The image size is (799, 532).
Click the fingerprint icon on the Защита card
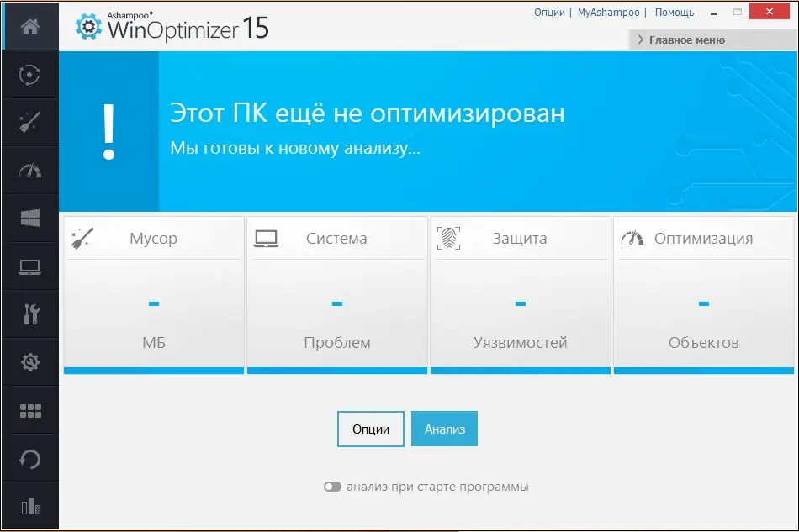[448, 237]
